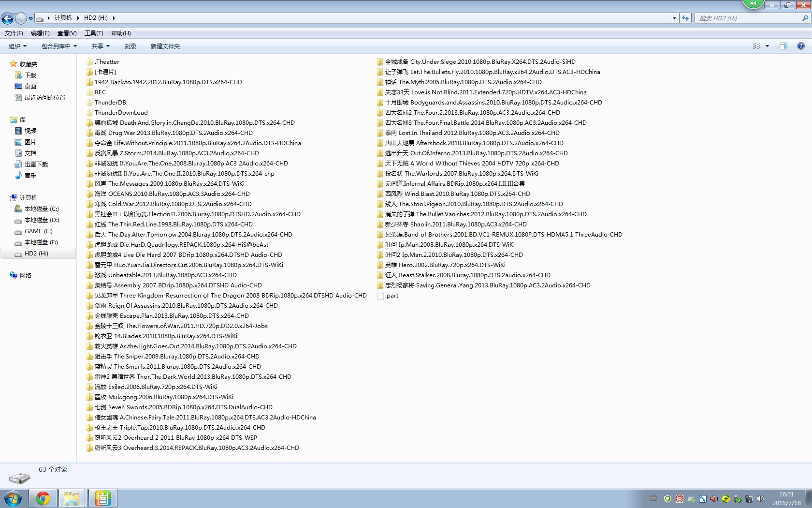Select the 英雄 Hero.2002 folder name
812x508 pixels.
445,265
